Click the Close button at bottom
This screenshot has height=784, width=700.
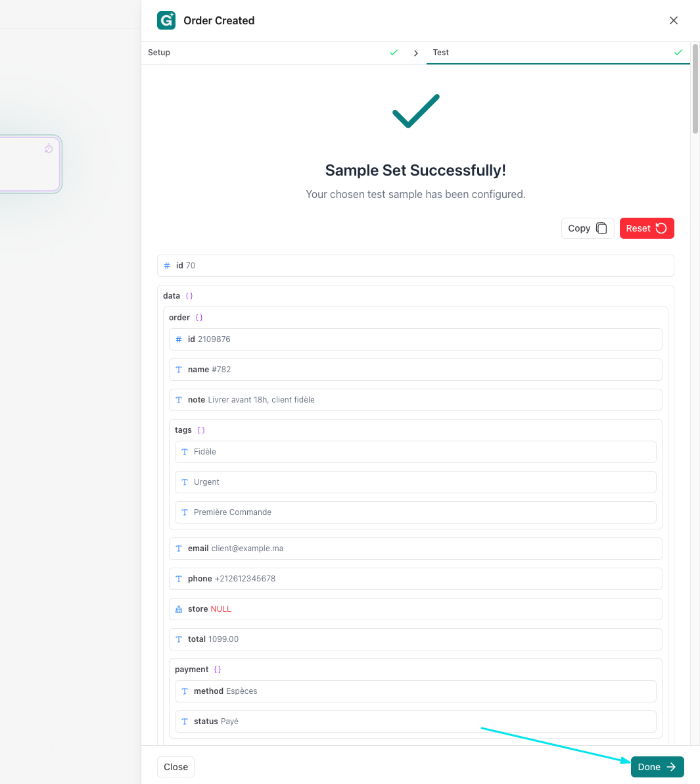(x=176, y=767)
